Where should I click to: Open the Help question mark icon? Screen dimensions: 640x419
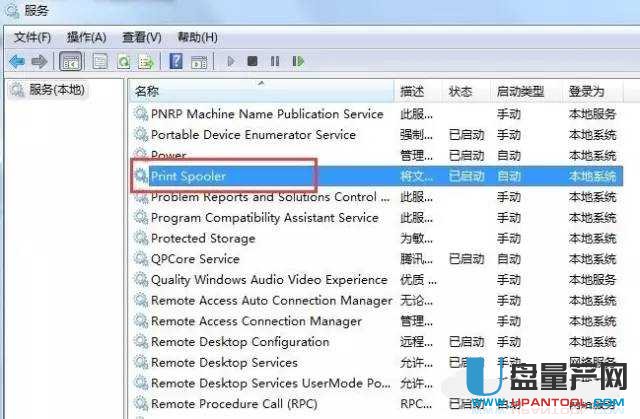176,62
